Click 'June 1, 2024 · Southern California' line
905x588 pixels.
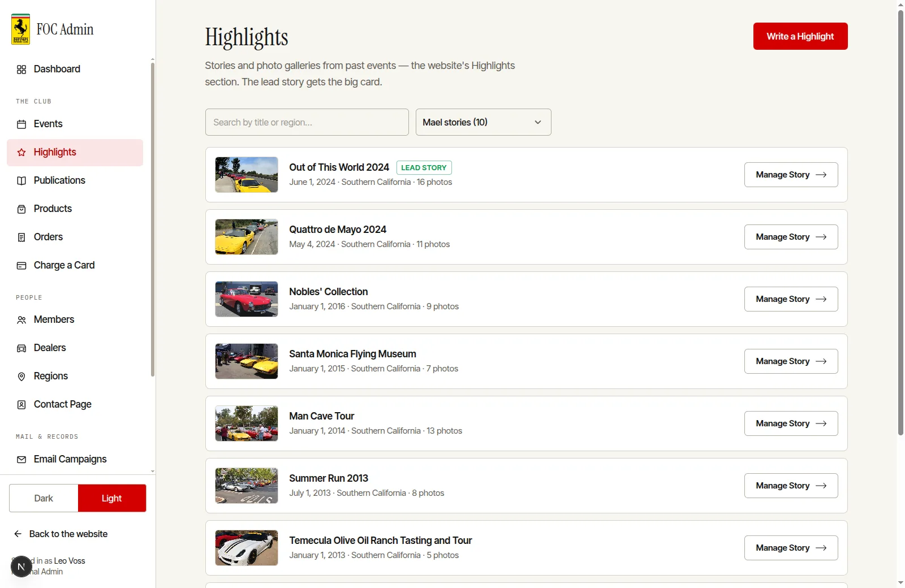pyautogui.click(x=370, y=182)
